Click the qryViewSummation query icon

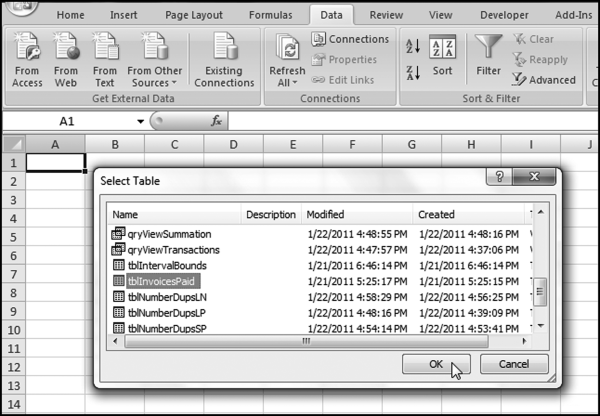pos(118,233)
